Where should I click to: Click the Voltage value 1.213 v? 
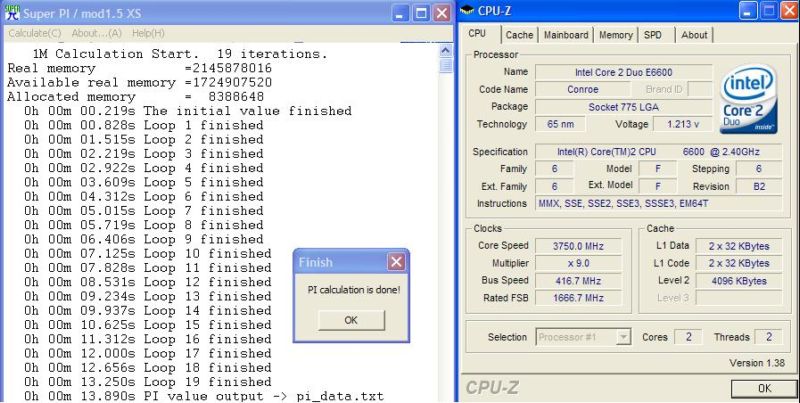(x=683, y=124)
